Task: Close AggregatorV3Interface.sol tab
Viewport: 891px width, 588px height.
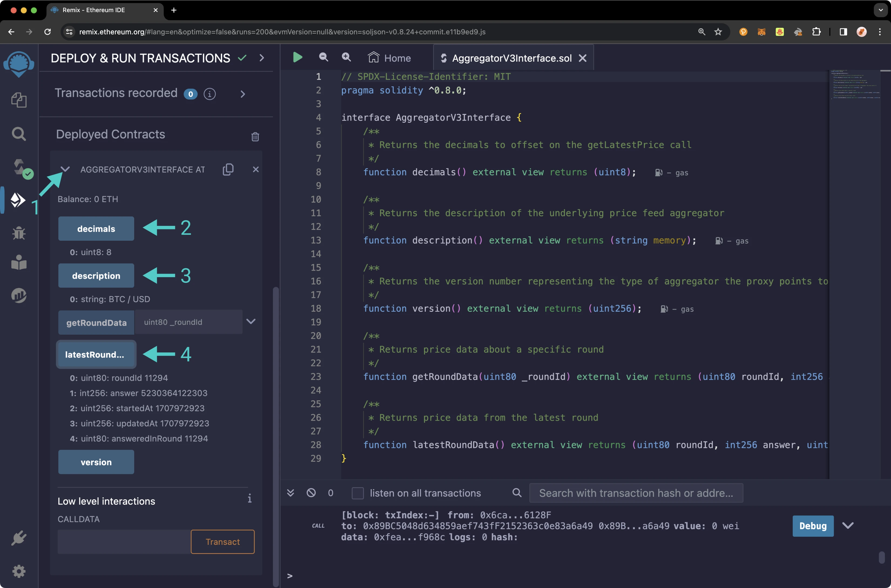Action: point(582,58)
